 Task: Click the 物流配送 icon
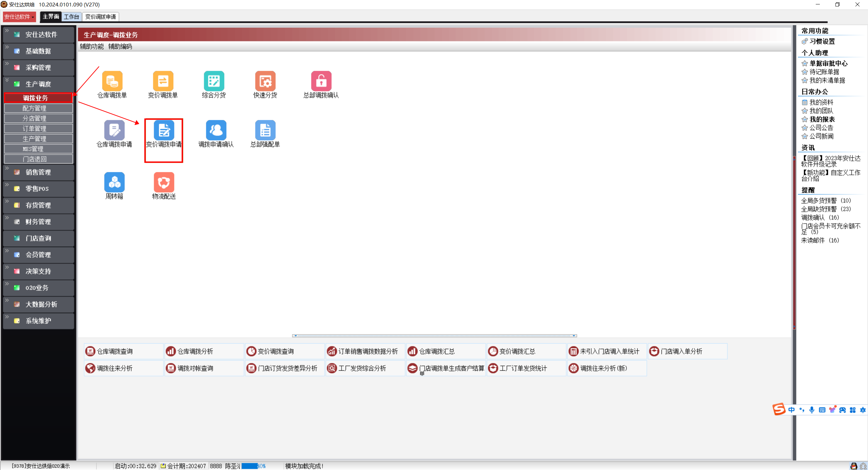tap(164, 182)
